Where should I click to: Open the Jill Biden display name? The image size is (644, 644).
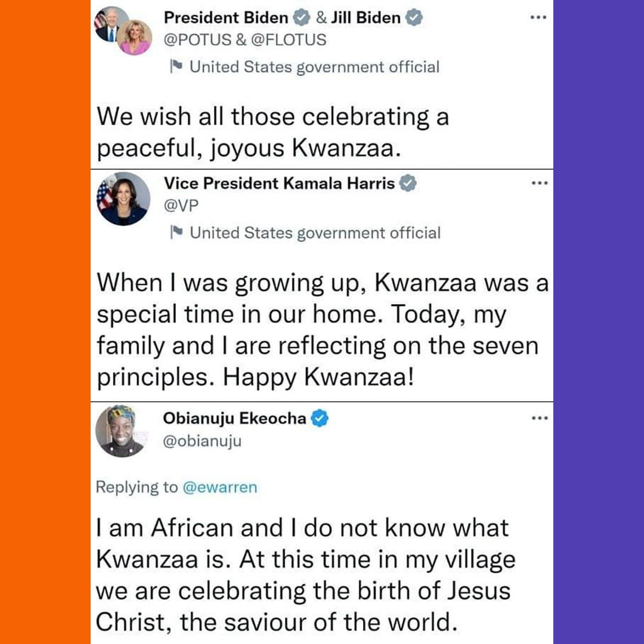point(366,18)
